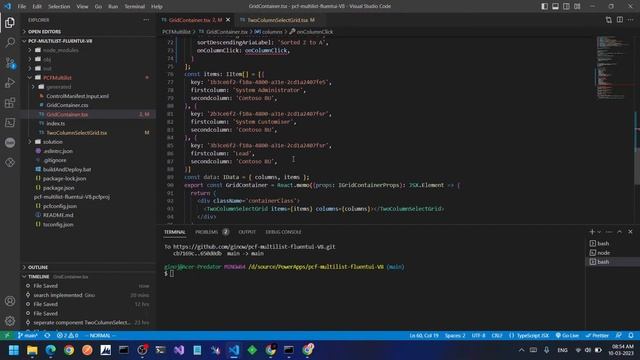The width and height of the screenshot is (640, 360).
Task: Close the terminal panel
Action: tap(630, 232)
